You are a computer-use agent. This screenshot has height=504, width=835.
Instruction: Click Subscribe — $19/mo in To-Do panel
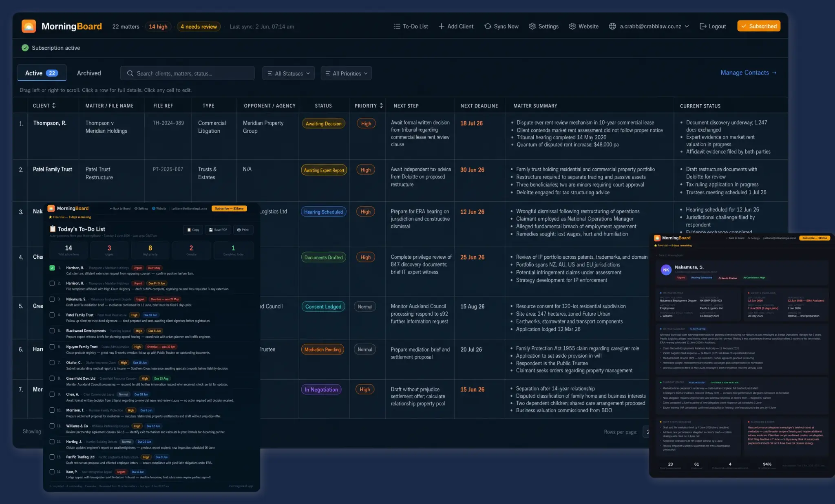[x=229, y=209]
